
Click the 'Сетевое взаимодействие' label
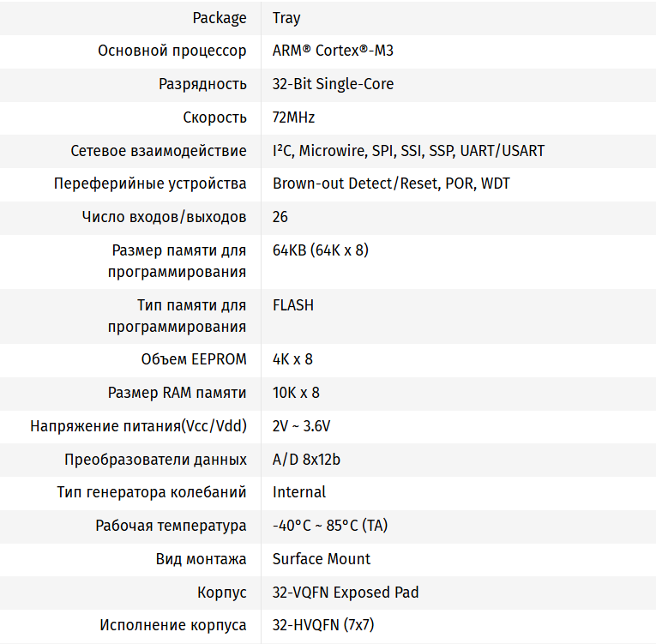[x=159, y=151]
